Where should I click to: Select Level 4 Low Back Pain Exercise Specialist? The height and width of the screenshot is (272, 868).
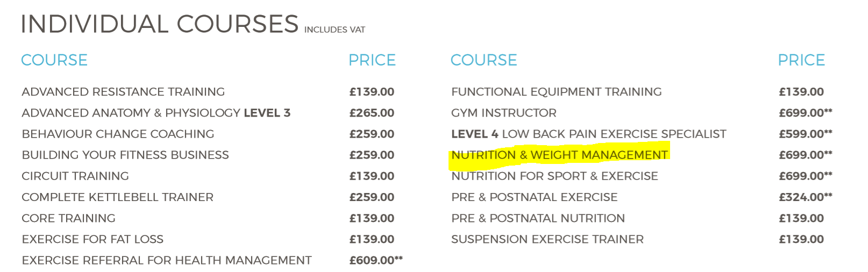pos(589,134)
